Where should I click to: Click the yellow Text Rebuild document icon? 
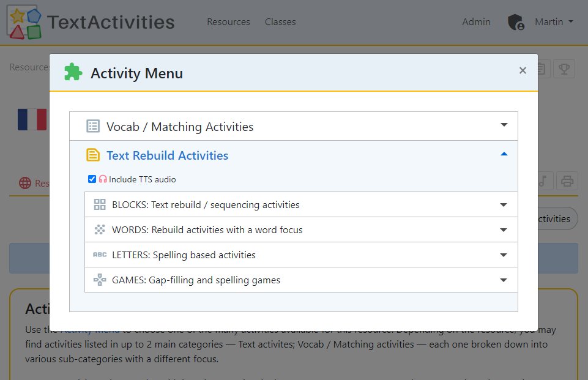coord(93,155)
